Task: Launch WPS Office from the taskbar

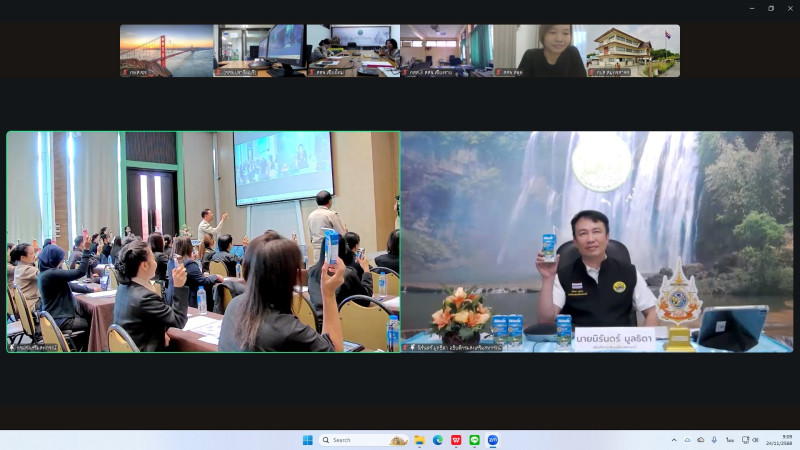Action: 456,440
